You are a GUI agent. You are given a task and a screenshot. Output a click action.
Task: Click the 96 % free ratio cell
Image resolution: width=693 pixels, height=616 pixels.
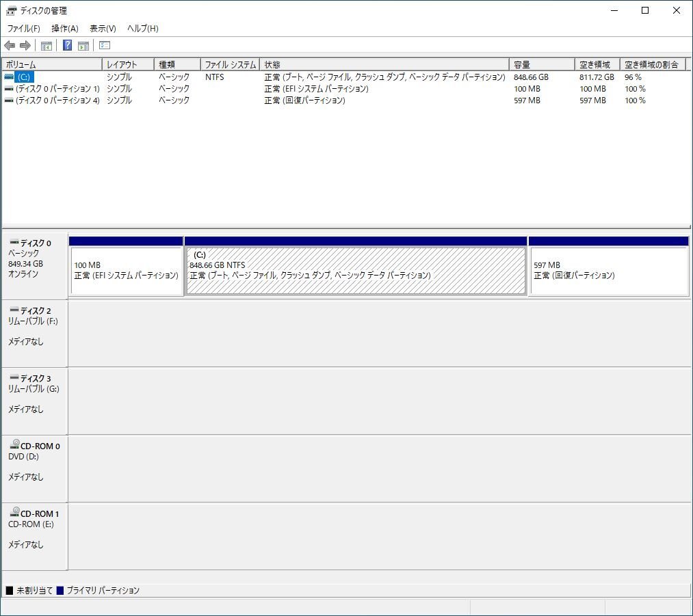point(633,77)
